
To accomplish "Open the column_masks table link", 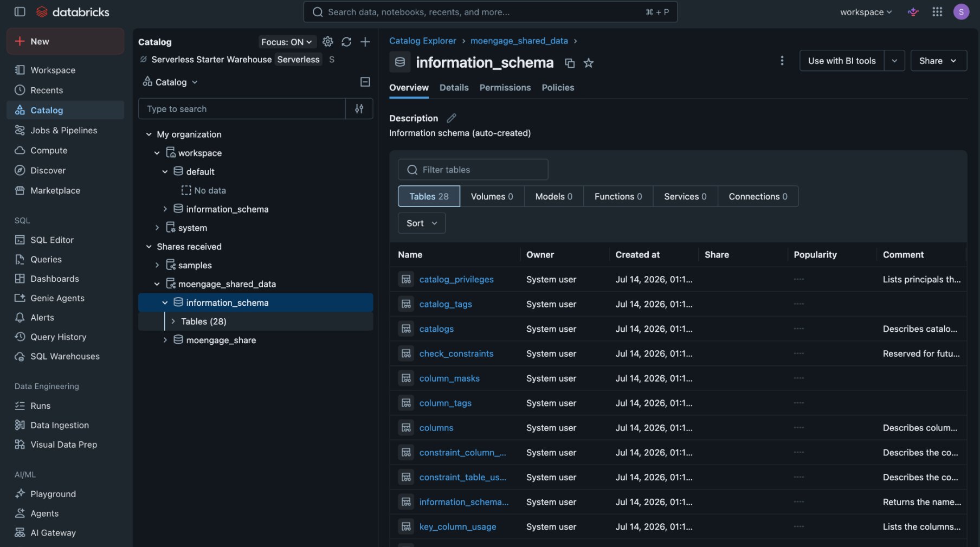I will coord(449,378).
